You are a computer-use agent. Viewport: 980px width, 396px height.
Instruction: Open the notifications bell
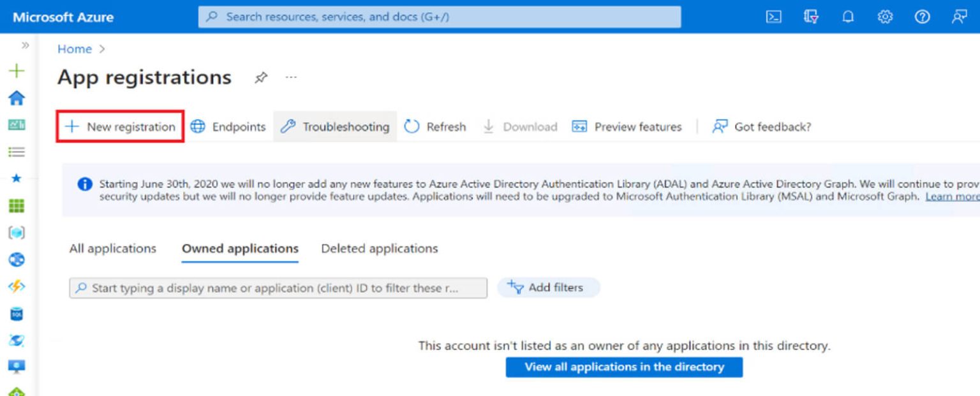click(x=848, y=17)
